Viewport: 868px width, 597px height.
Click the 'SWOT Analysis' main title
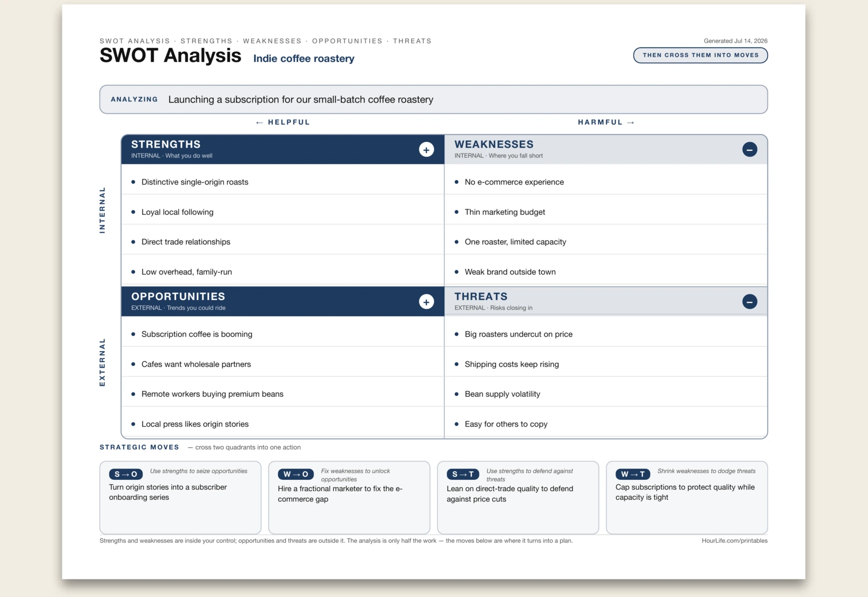(170, 55)
